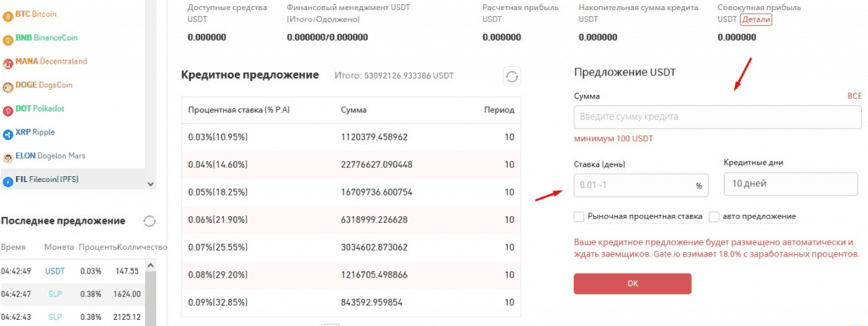Viewport: 868px width, 326px height.
Task: Click the Сумма column header in table
Action: pos(353,110)
